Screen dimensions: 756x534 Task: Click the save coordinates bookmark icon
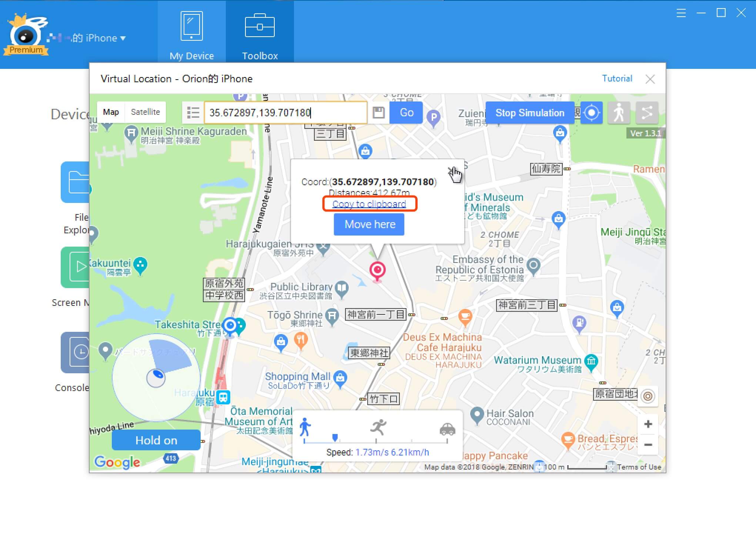pos(378,112)
